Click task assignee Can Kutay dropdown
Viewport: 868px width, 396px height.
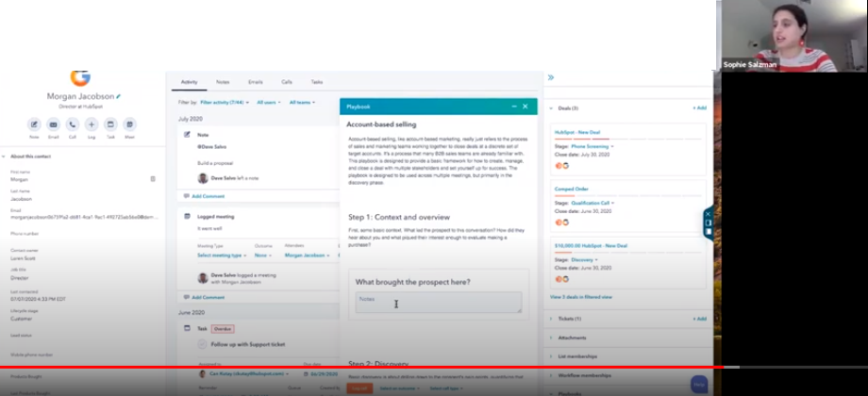[x=250, y=374]
